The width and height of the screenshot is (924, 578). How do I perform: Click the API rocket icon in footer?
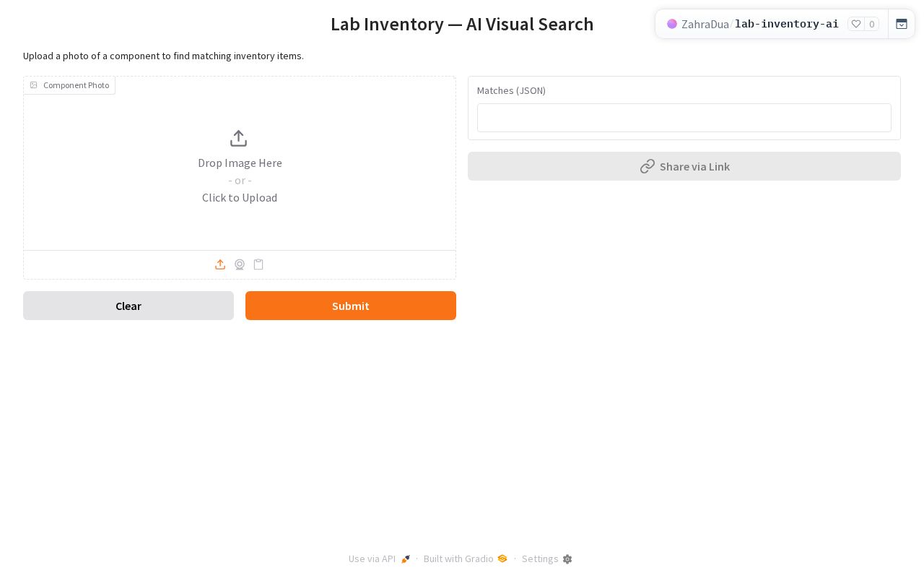click(406, 559)
